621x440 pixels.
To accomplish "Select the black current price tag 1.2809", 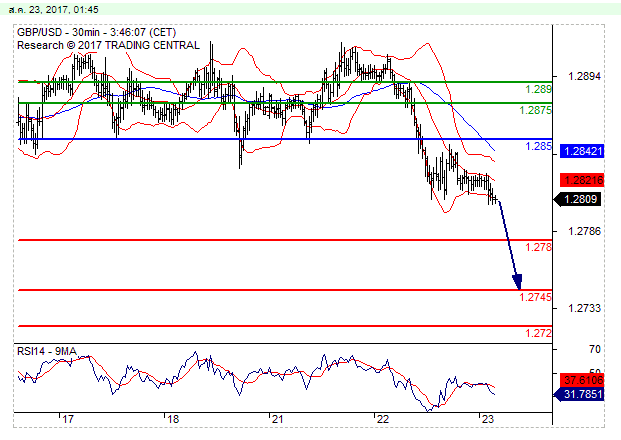I will (579, 199).
